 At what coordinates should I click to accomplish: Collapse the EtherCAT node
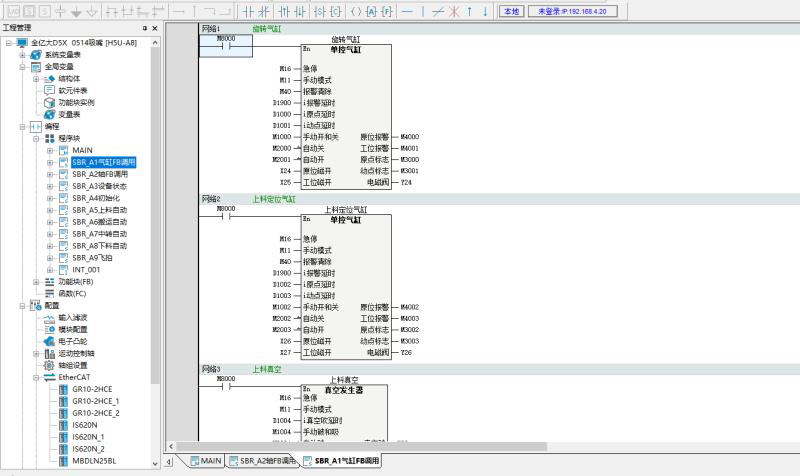(36, 378)
